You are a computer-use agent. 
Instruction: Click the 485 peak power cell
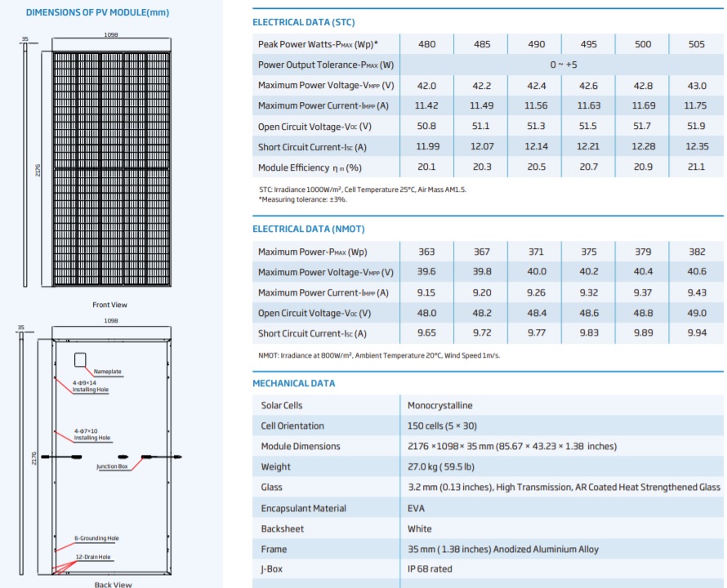click(482, 44)
